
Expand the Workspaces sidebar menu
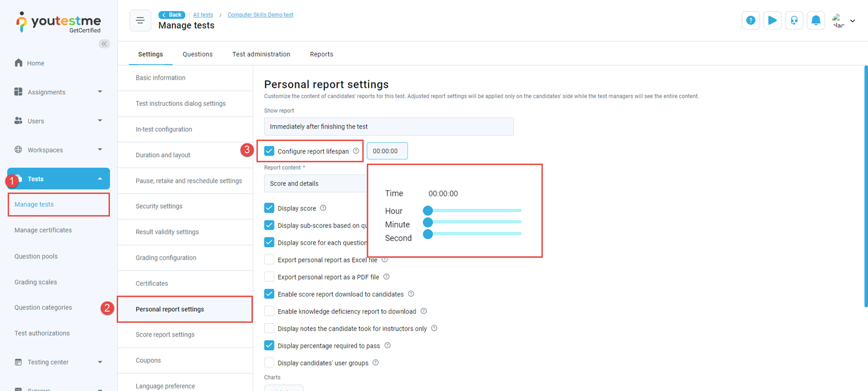[x=100, y=150]
